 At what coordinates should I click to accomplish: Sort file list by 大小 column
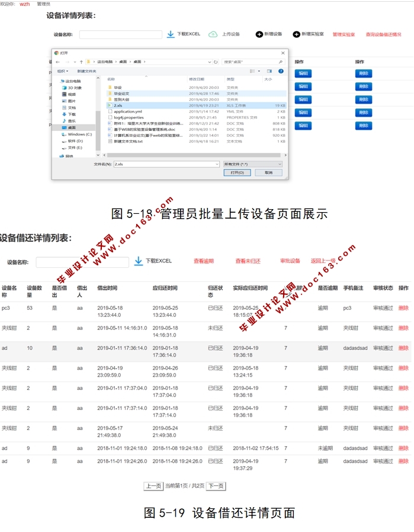coord(268,79)
